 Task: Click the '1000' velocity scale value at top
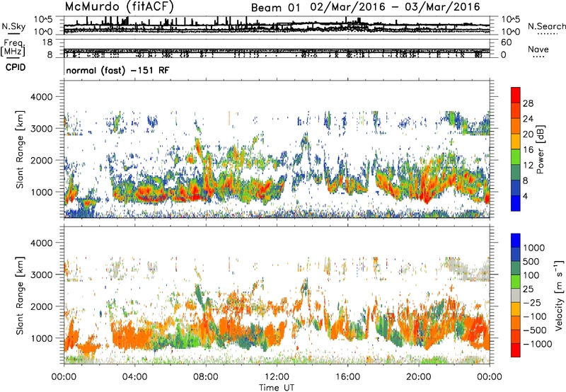(x=533, y=248)
